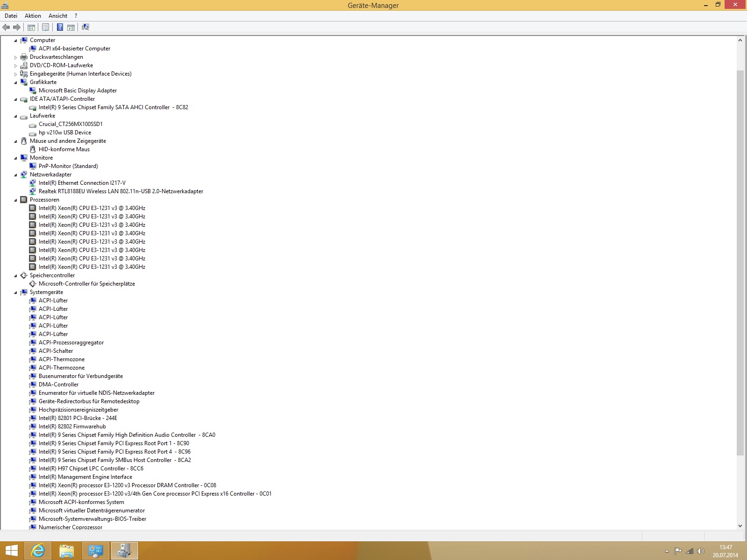Image resolution: width=747 pixels, height=560 pixels.
Task: Click the volume speaker tray icon
Action: (701, 551)
